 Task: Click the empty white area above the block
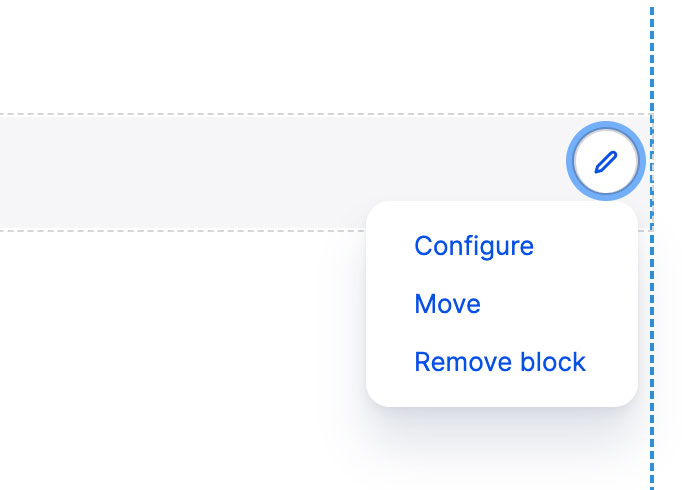304,57
